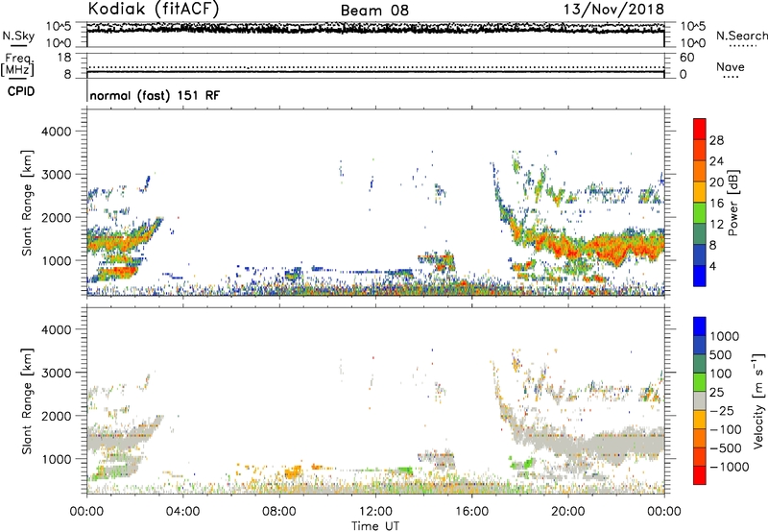Click the "60" Nave tick label
This screenshot has width=768, height=532.
pos(686,58)
